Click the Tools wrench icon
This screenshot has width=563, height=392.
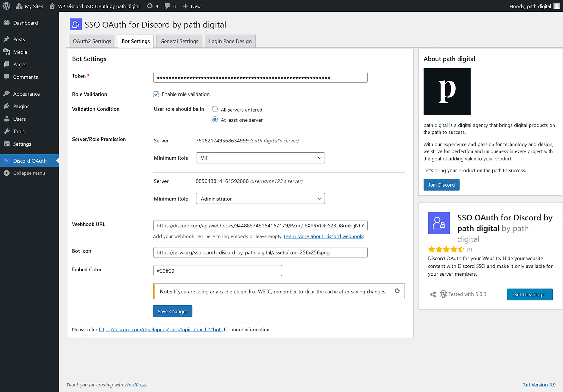[7, 131]
